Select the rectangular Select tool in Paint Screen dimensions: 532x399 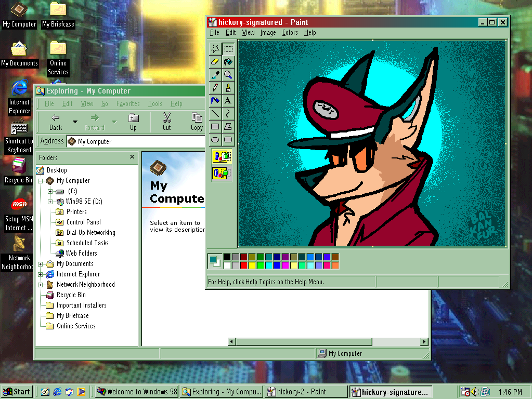click(228, 49)
